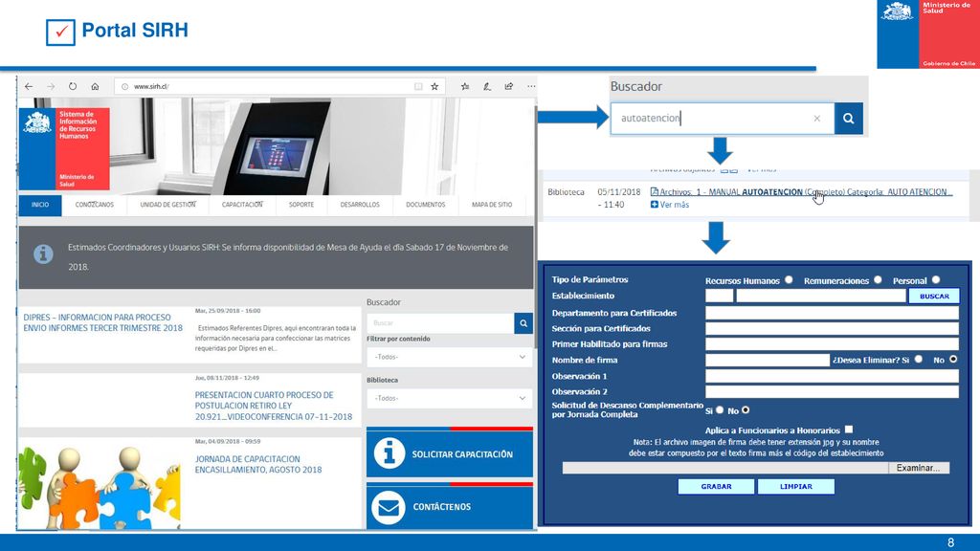This screenshot has width=980, height=551.
Task: Click Ver más plus icon
Action: (655, 205)
